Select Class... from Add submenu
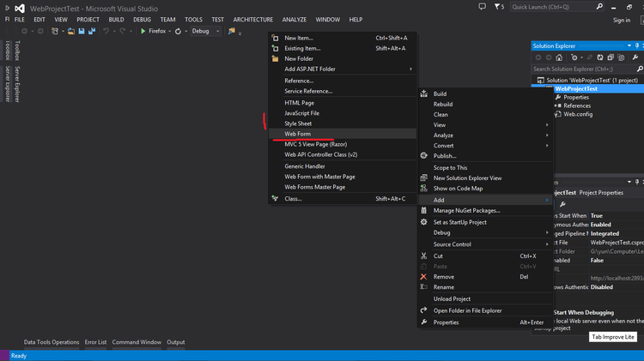 (x=342, y=199)
